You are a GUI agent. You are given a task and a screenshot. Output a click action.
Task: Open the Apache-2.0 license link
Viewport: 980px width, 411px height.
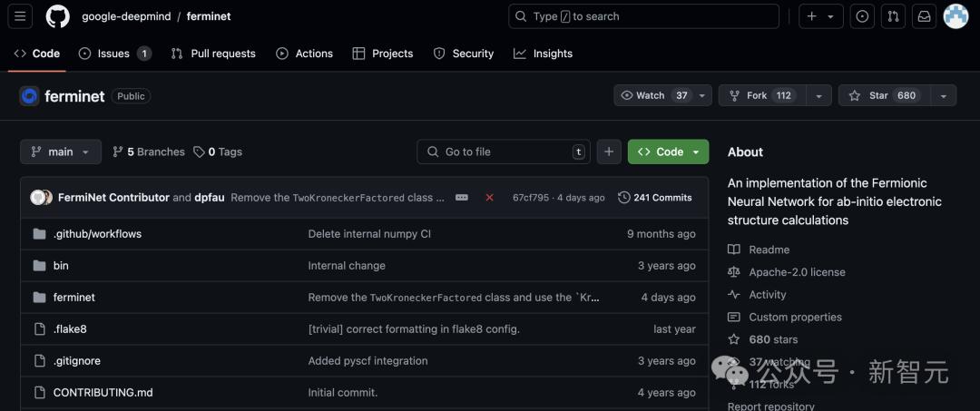click(x=796, y=272)
